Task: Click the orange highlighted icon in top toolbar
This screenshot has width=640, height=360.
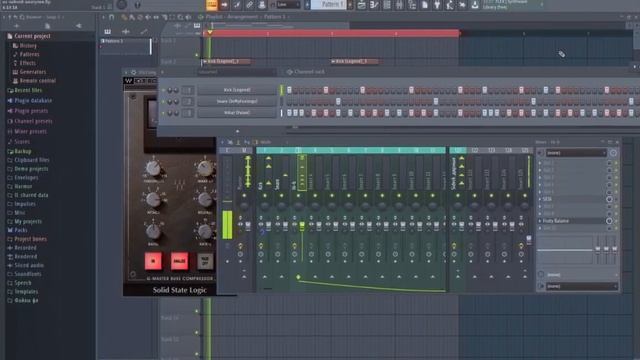Action: click(x=212, y=5)
